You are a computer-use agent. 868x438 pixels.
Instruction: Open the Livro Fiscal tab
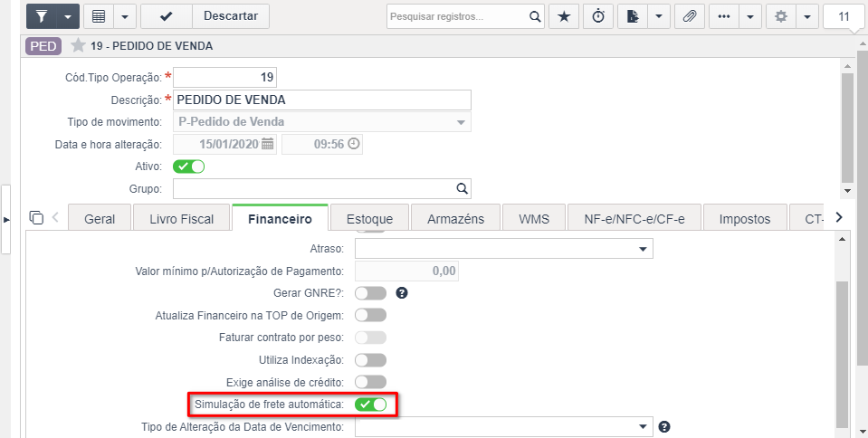coord(182,219)
